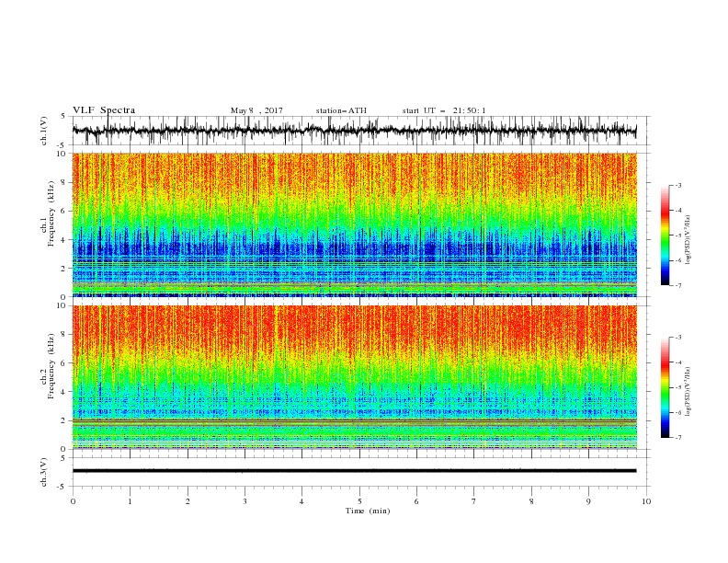Click the "-3" tick on ch.1 colorbar
Screen dimensions: 728x563
point(678,185)
